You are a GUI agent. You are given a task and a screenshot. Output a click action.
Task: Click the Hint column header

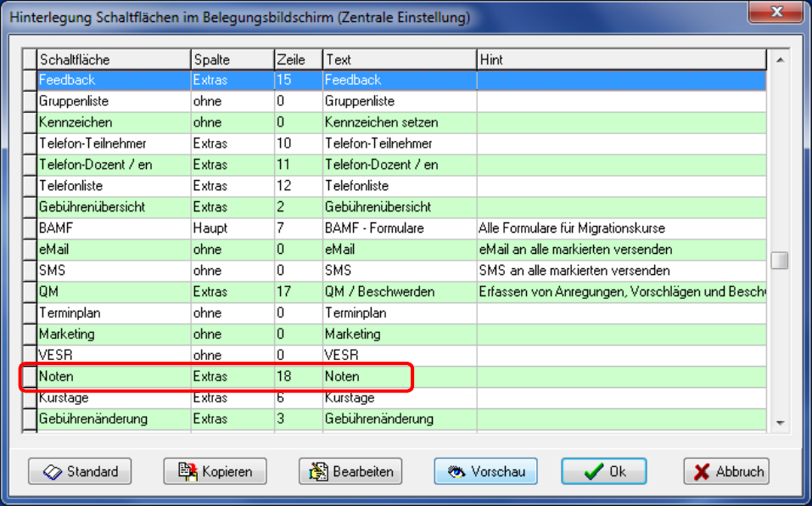(x=621, y=59)
